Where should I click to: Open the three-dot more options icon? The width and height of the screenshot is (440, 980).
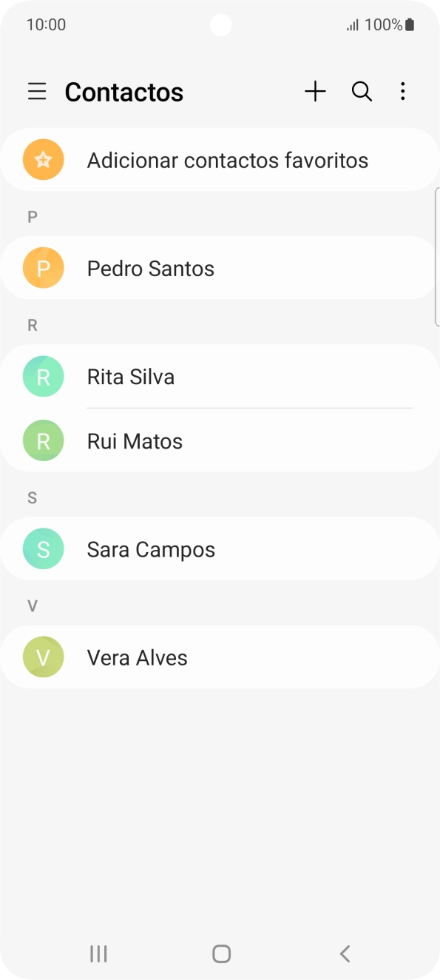403,91
